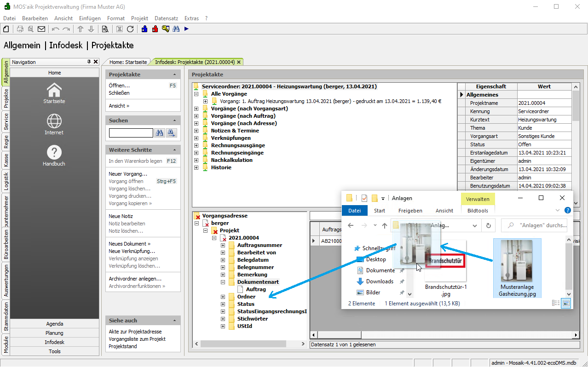Screen dimensions: 588x367
Task: Click the envelope email icon in toolbar
Action: click(41, 29)
